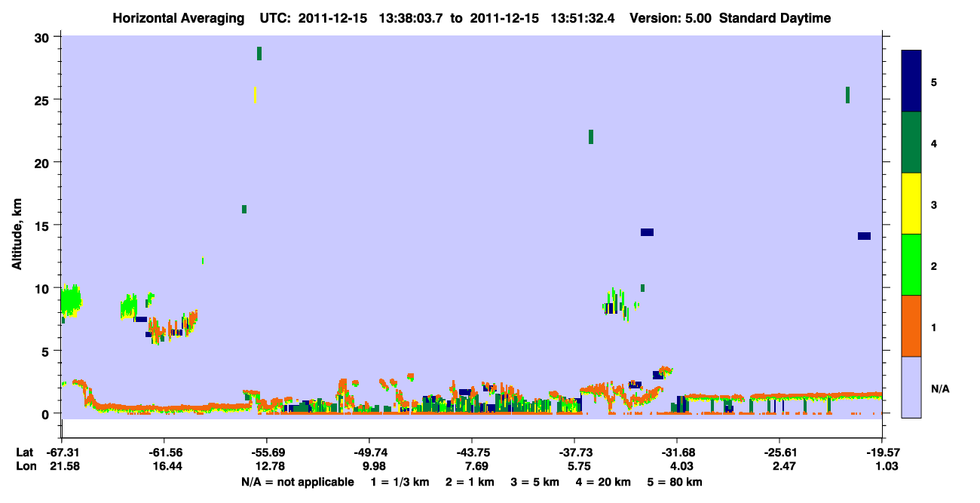
Task: Click latitude value -37.73
Action: [x=574, y=452]
